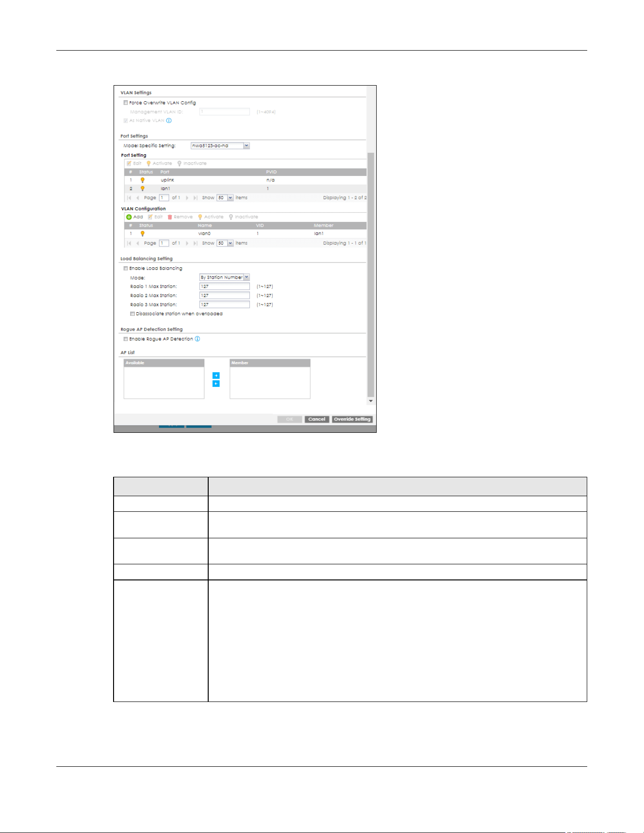This screenshot has width=644, height=833.
Task: Move AP back to Available with left arrow
Action: 216,384
